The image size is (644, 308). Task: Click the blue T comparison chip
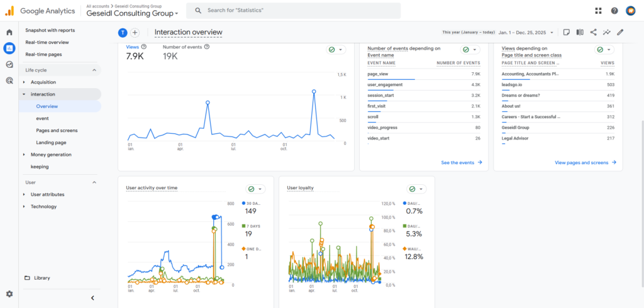123,33
